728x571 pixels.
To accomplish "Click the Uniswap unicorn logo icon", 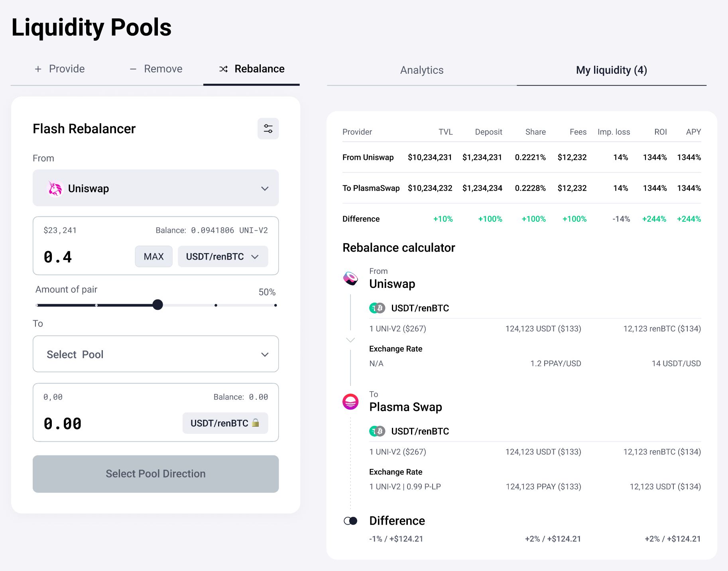I will click(55, 189).
